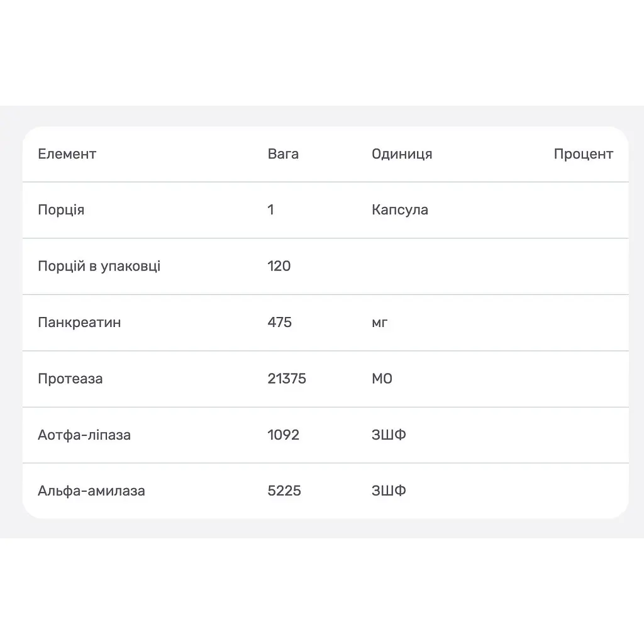This screenshot has width=644, height=644.
Task: Click the 1092 value
Action: tap(283, 435)
